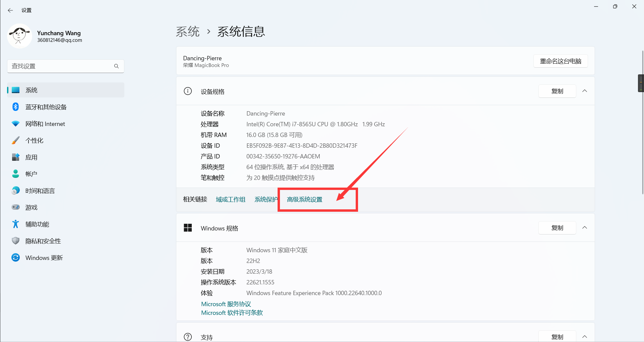The width and height of the screenshot is (644, 342).
Task: Click Yunchang Wang account name
Action: coord(59,33)
